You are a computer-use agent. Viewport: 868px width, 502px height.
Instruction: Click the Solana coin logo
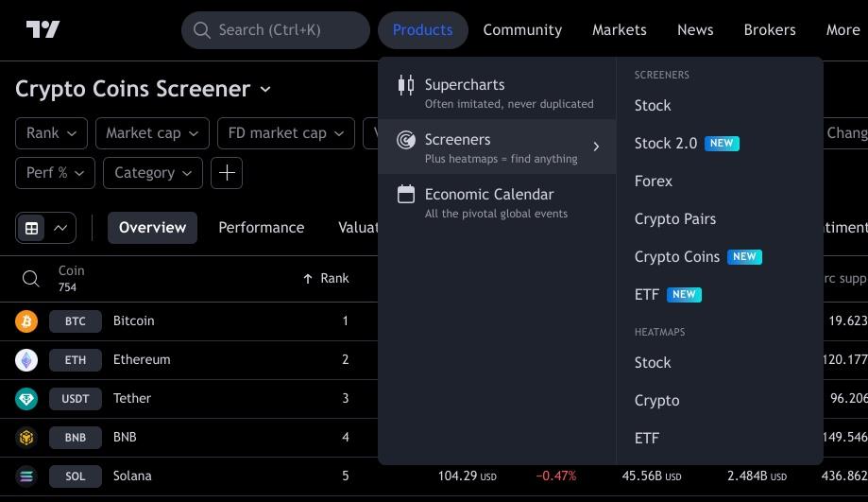pyautogui.click(x=26, y=476)
